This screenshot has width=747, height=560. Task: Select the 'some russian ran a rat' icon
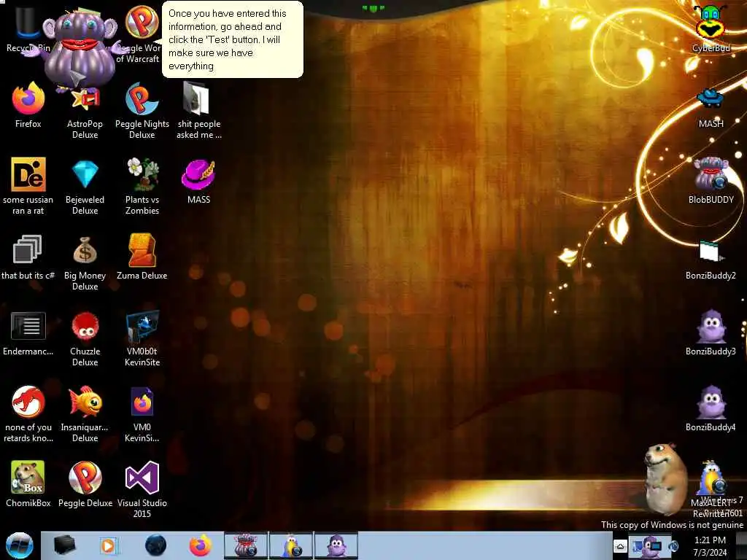pos(28,187)
